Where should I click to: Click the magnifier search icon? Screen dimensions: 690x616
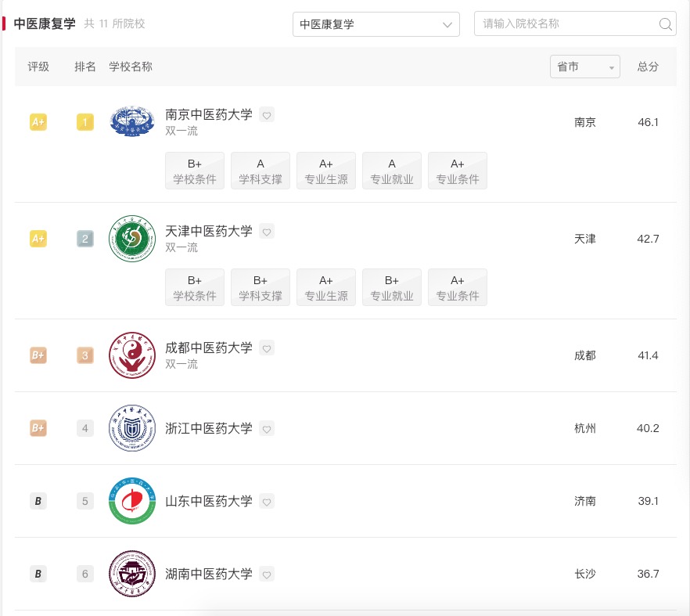666,24
